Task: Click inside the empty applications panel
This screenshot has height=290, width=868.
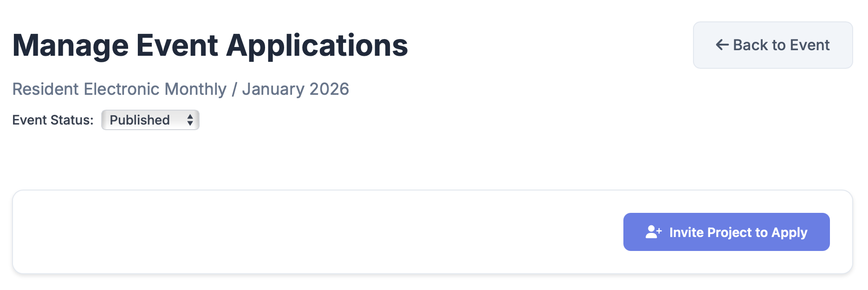Action: click(x=279, y=231)
